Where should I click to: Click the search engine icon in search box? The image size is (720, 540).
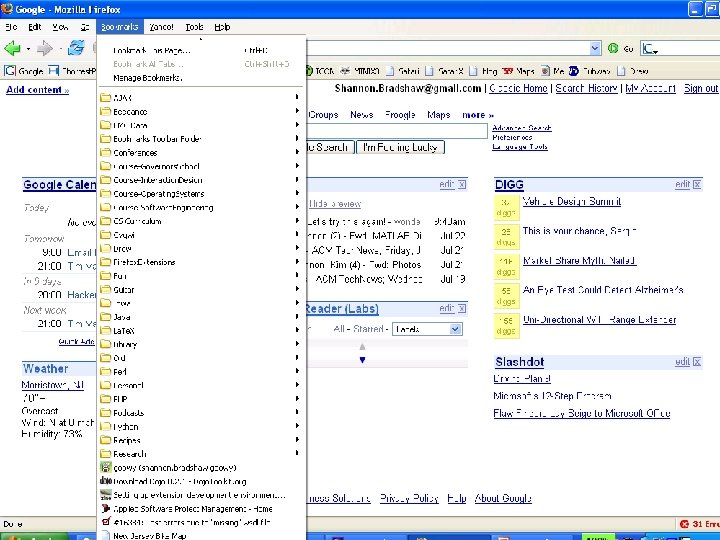pyautogui.click(x=649, y=49)
